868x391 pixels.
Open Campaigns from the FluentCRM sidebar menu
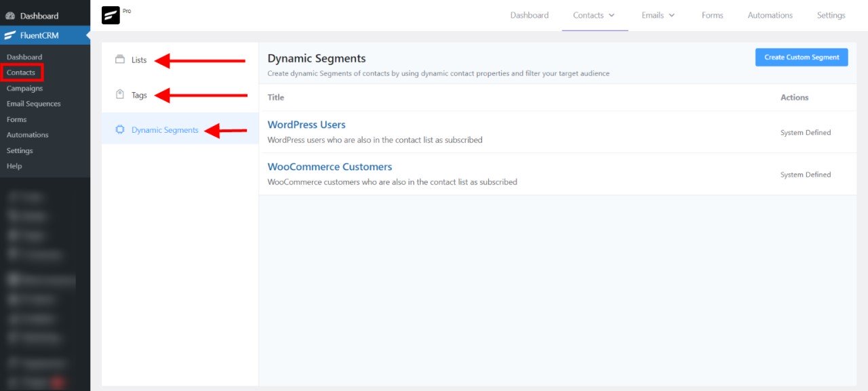(25, 87)
